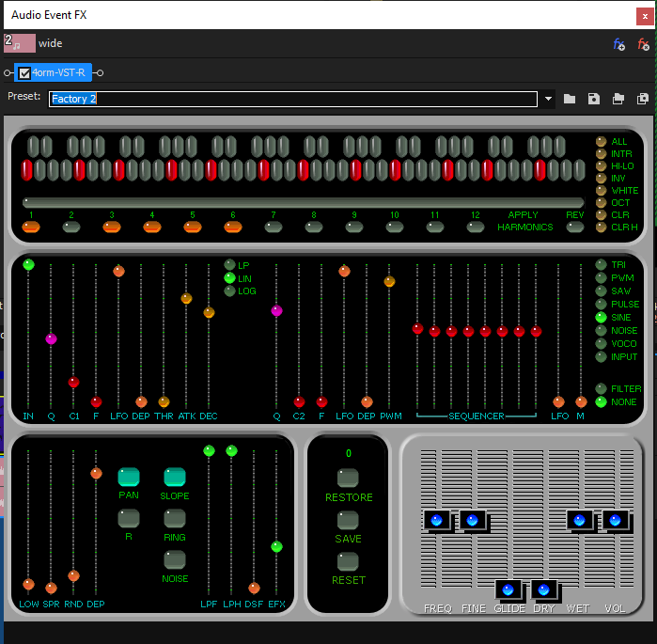The width and height of the screenshot is (657, 644).
Task: Select NONE modulation option
Action: coord(601,401)
